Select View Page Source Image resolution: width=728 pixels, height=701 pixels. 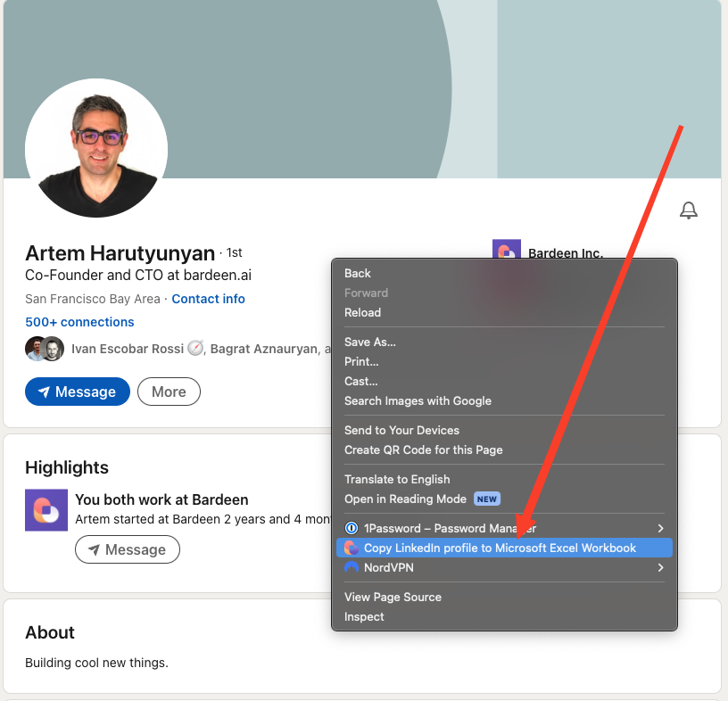pos(504,597)
